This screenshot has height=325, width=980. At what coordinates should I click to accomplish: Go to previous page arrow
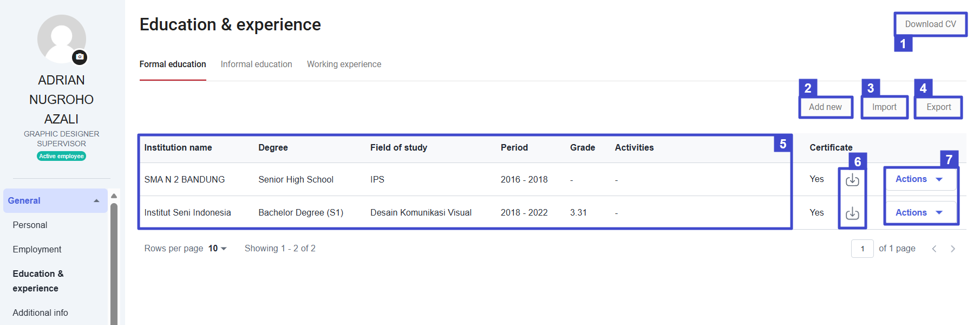click(934, 249)
